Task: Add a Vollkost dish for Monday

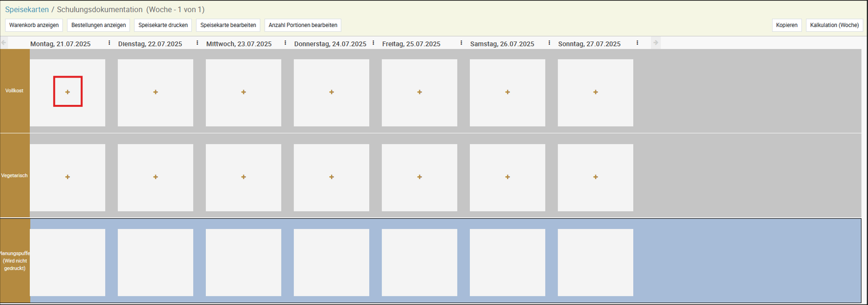Action: 67,92
